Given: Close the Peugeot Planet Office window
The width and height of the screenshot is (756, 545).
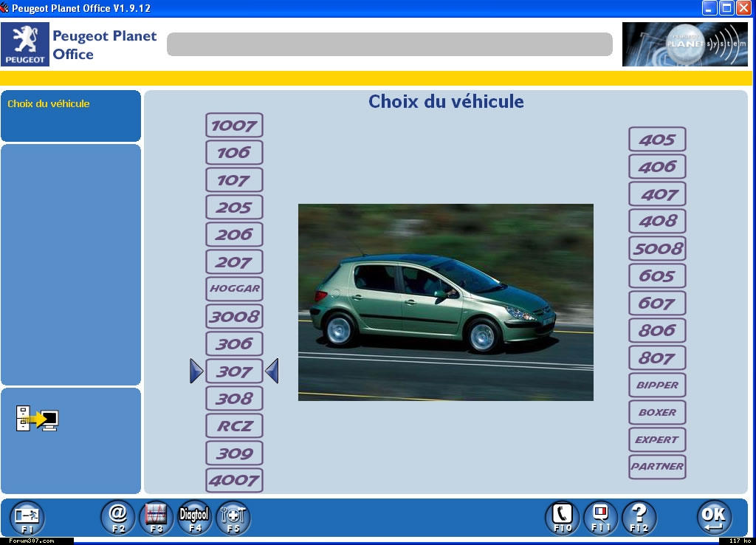Looking at the screenshot, I should (x=743, y=8).
